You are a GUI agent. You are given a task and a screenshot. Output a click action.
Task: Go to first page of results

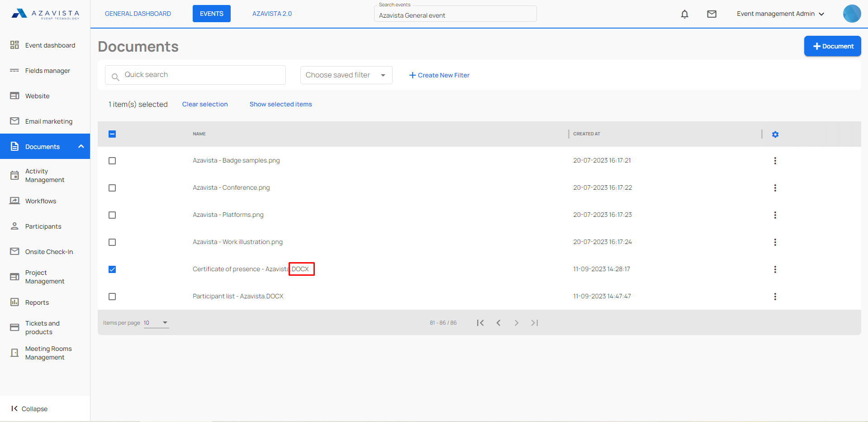tap(480, 323)
